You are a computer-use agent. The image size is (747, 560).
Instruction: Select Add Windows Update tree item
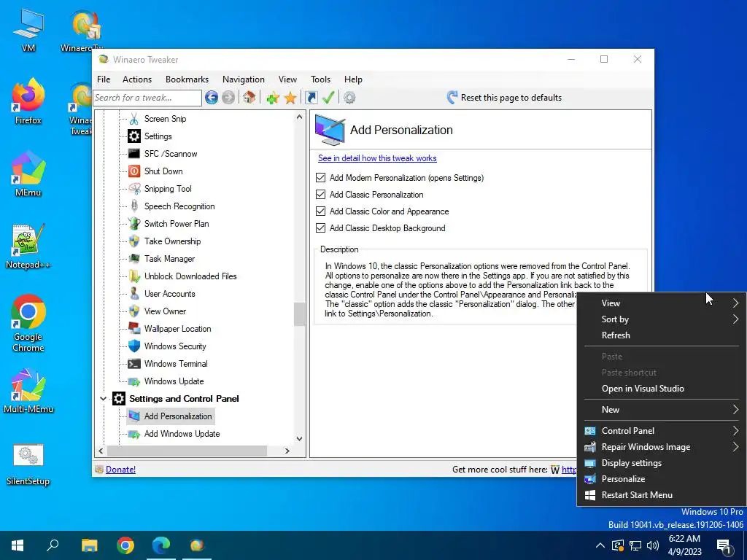point(182,434)
